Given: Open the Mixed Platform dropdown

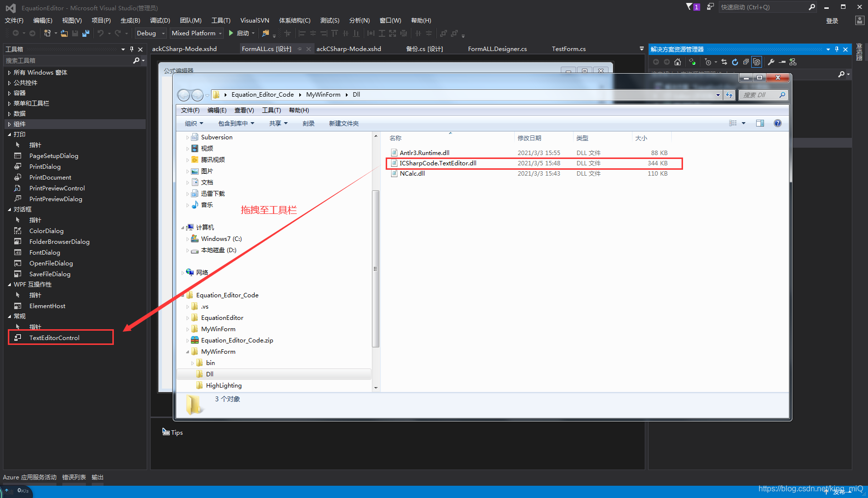Looking at the screenshot, I should click(x=196, y=33).
